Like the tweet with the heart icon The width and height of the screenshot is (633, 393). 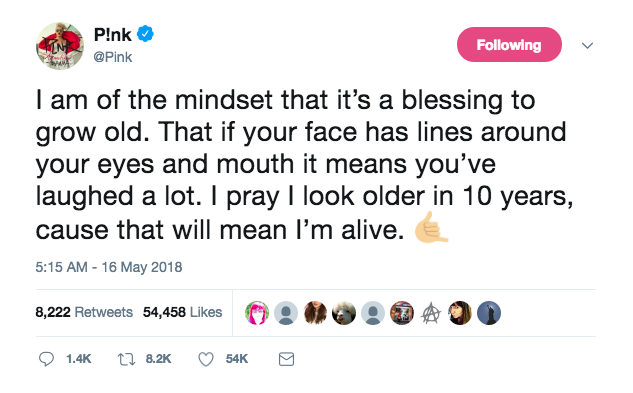(206, 359)
